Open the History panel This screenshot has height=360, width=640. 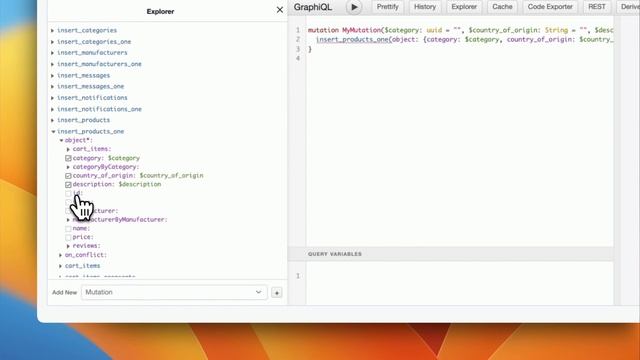tap(425, 7)
